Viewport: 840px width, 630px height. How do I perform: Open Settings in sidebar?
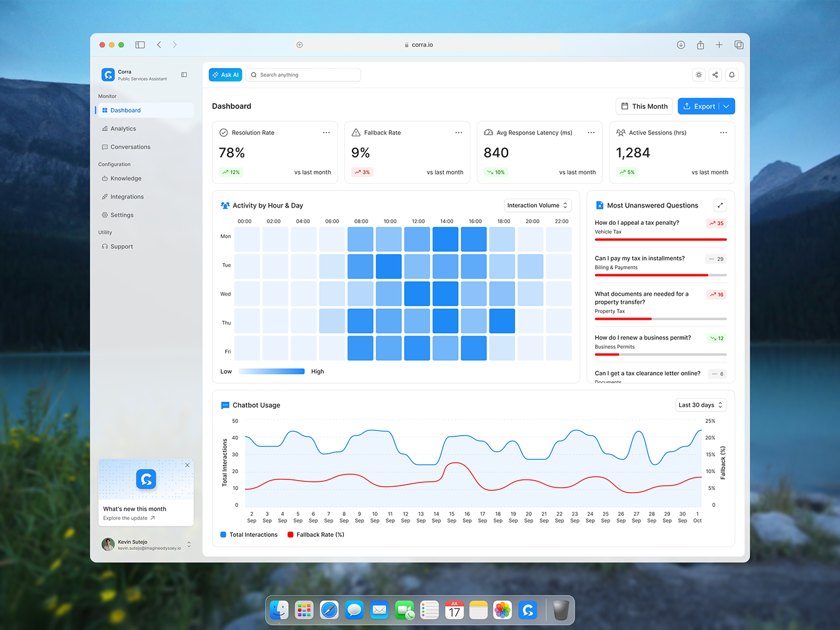coord(145,215)
